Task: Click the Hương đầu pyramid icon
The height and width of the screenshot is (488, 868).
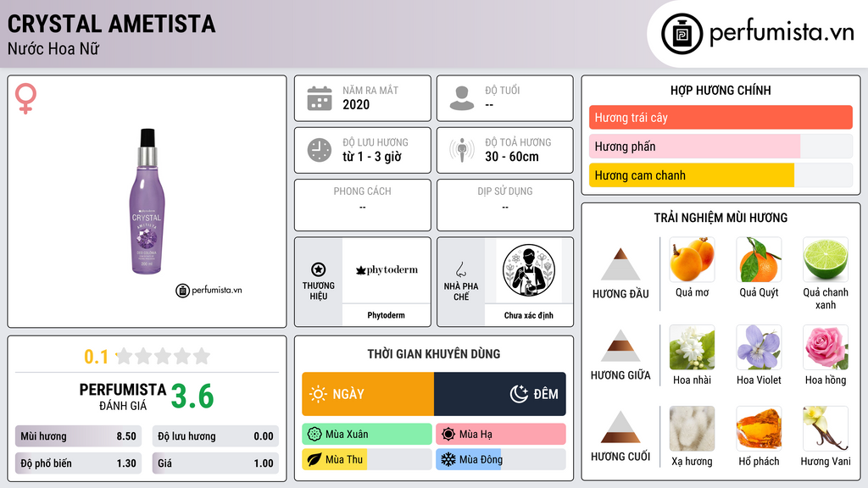Action: [x=620, y=264]
